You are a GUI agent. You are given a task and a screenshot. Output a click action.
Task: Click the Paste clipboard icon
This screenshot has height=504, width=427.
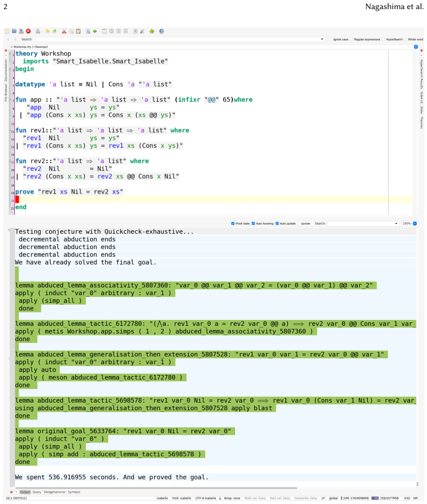click(x=78, y=31)
